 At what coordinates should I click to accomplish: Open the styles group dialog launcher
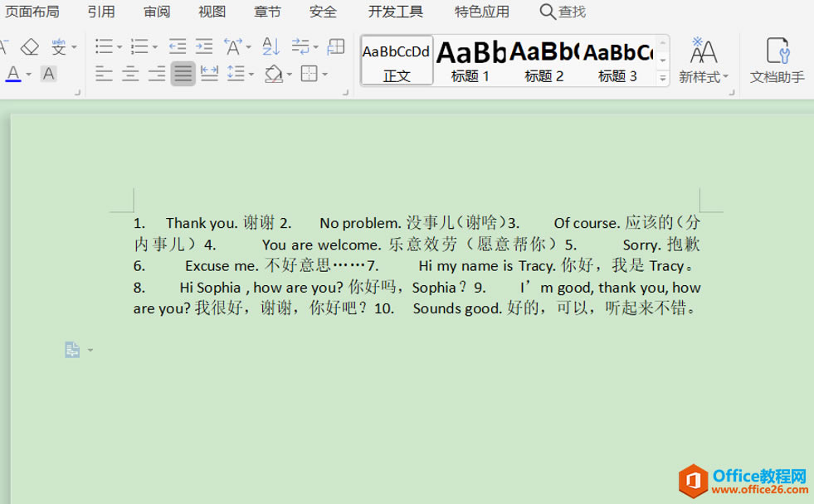pyautogui.click(x=732, y=93)
